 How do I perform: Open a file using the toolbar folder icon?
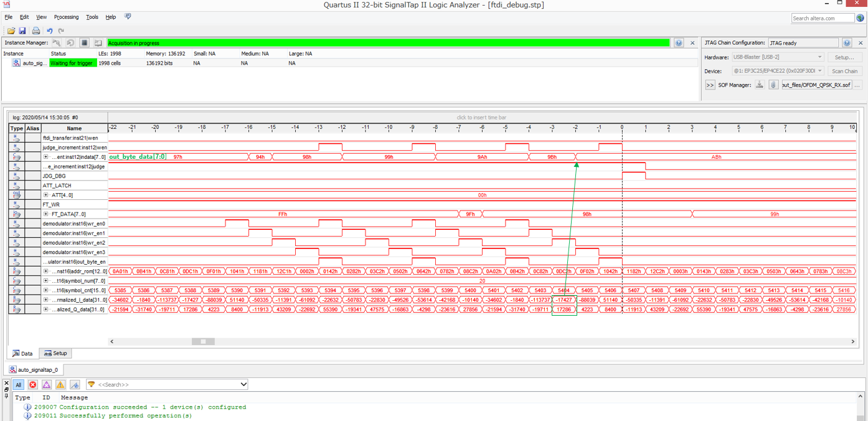pos(11,31)
